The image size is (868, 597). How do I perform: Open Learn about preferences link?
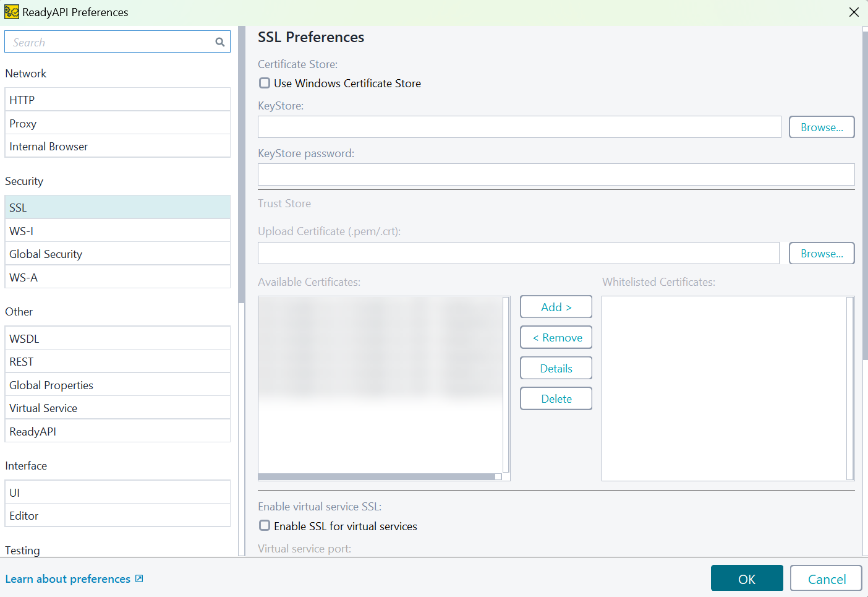click(x=68, y=579)
